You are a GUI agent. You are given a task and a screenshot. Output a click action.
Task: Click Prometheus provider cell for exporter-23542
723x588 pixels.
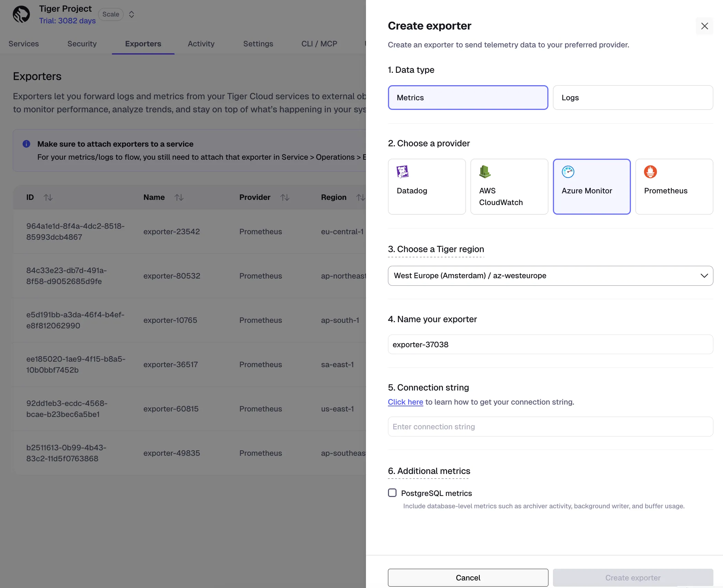[x=260, y=231]
